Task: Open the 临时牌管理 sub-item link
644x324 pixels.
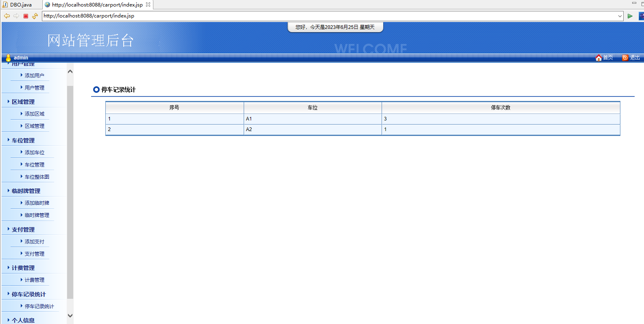Action: (37, 215)
